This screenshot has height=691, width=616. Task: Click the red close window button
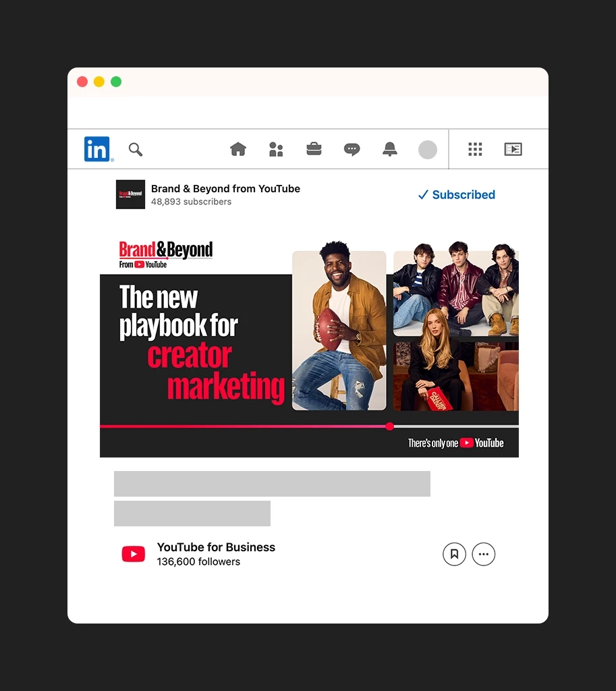click(x=82, y=82)
